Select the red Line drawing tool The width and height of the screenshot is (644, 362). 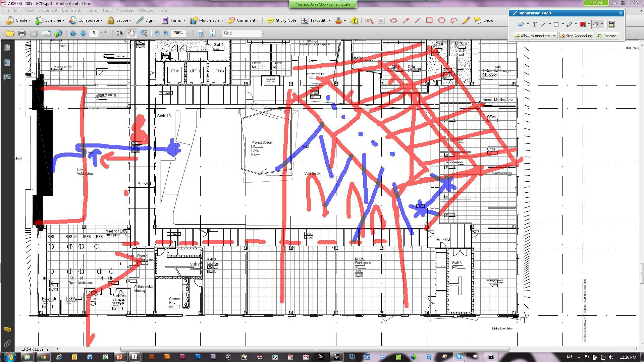tap(417, 20)
